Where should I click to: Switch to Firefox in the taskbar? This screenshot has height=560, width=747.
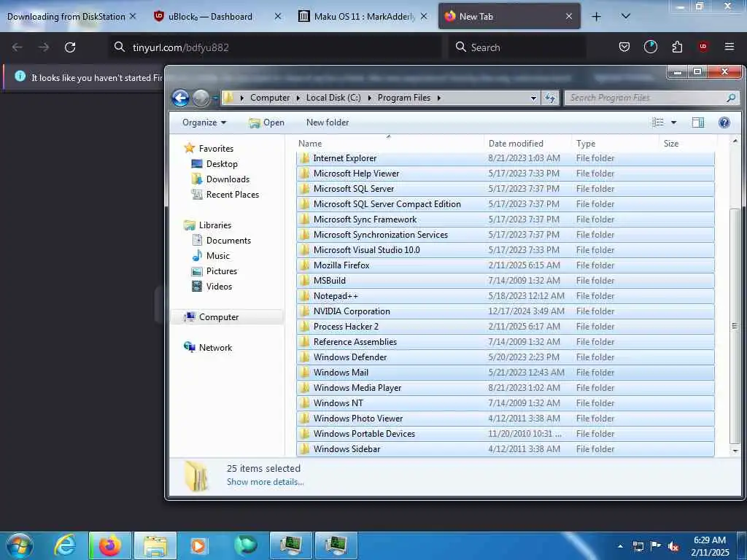pyautogui.click(x=109, y=545)
